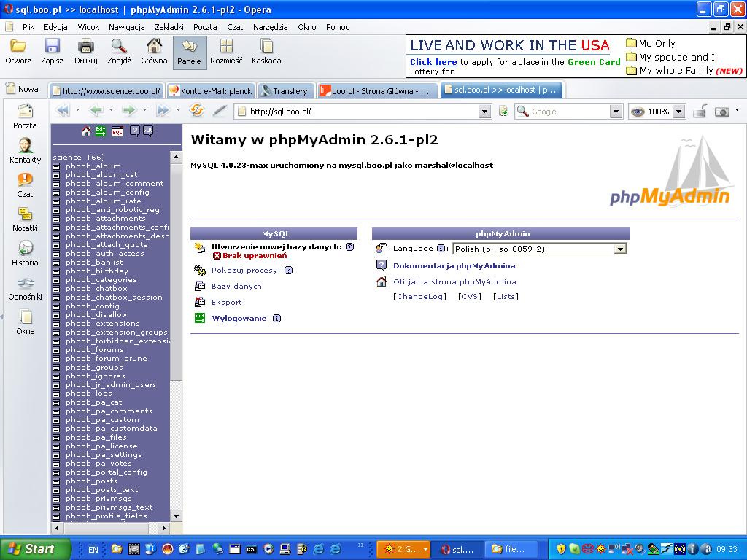The image size is (747, 560).
Task: Open the Kontakty contacts panel
Action: click(25, 151)
